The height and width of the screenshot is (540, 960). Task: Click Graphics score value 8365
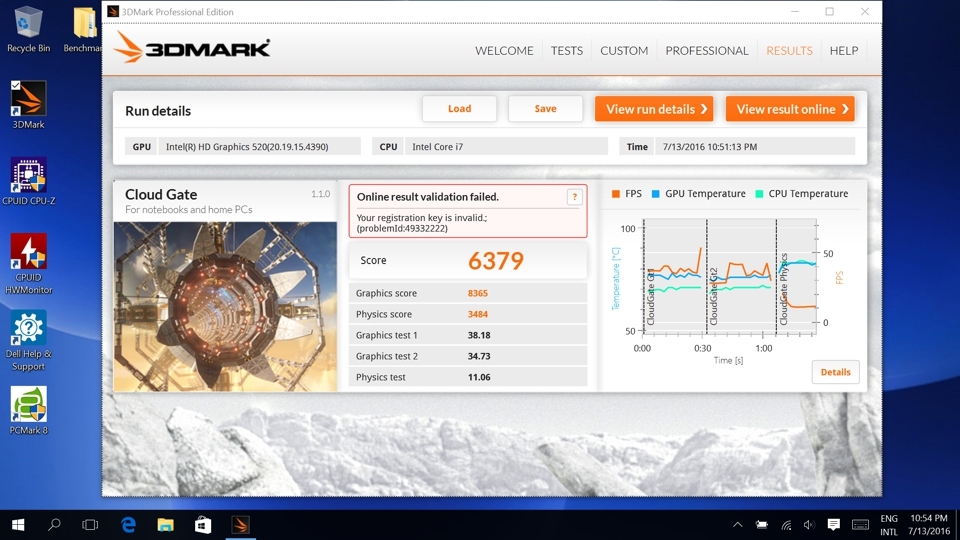478,293
